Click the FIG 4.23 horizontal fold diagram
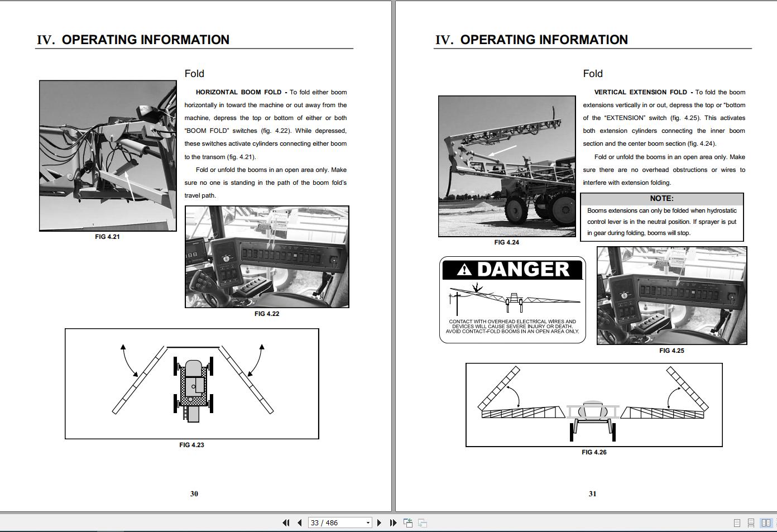 (x=191, y=384)
